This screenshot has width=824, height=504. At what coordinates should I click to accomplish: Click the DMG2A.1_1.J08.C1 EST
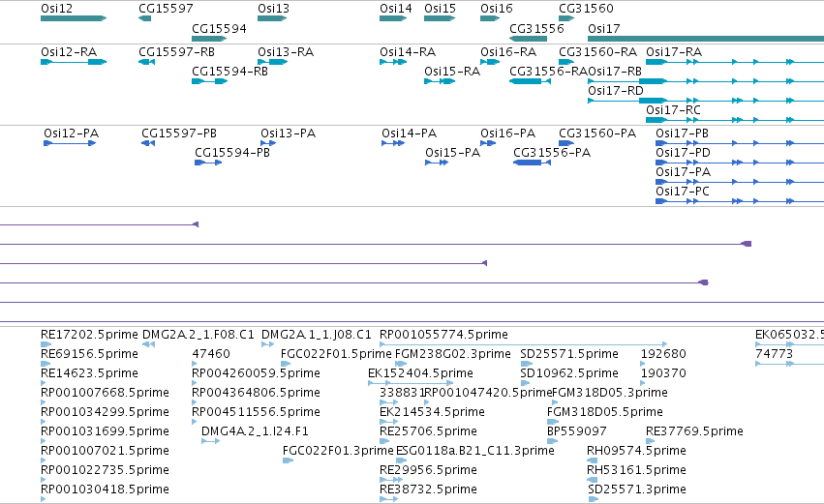(267, 344)
